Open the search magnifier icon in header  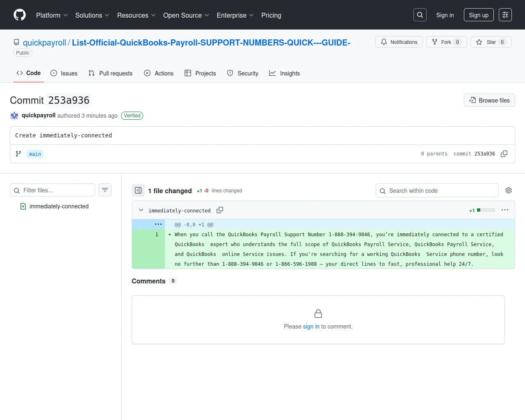click(x=420, y=15)
